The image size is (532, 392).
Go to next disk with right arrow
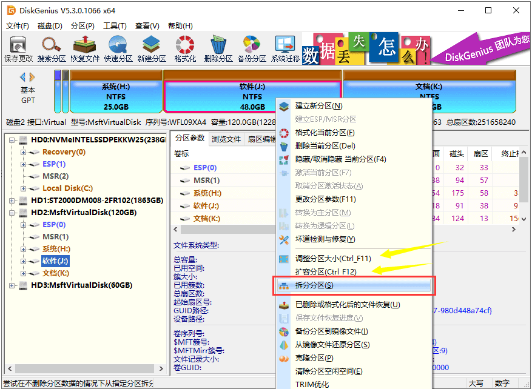(32, 77)
